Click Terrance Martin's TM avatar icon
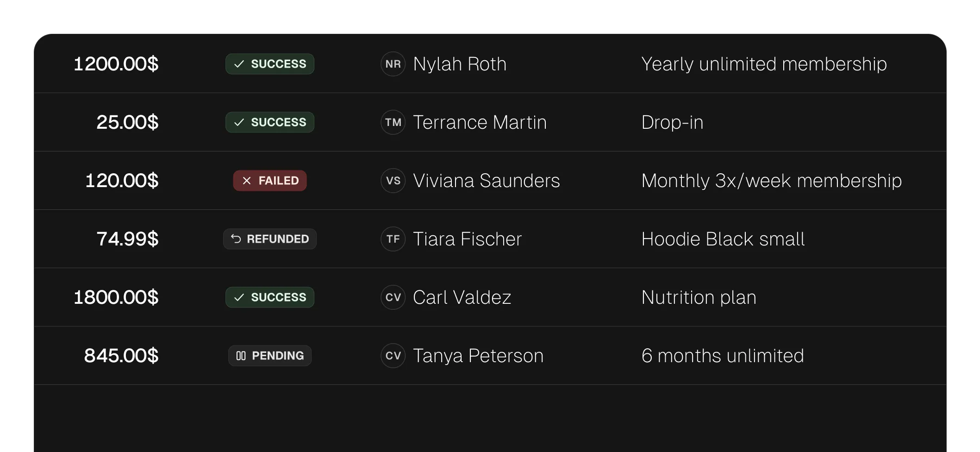Image resolution: width=980 pixels, height=452 pixels. coord(393,122)
